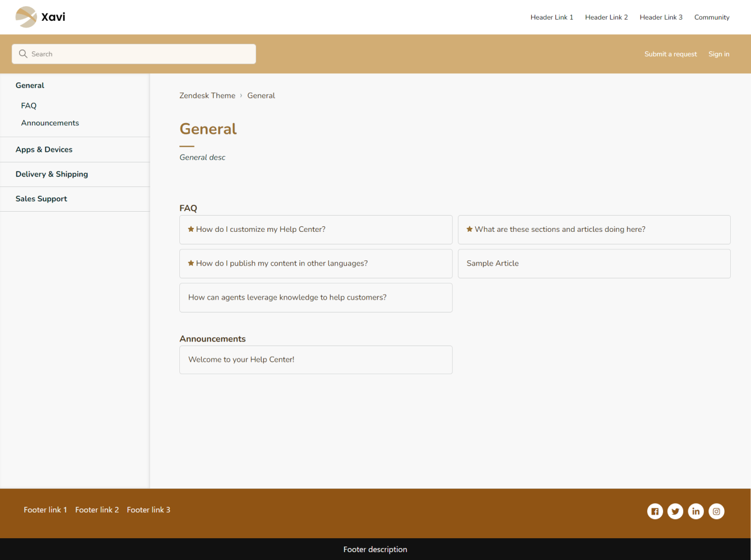Focus the Search input field

[x=140, y=54]
